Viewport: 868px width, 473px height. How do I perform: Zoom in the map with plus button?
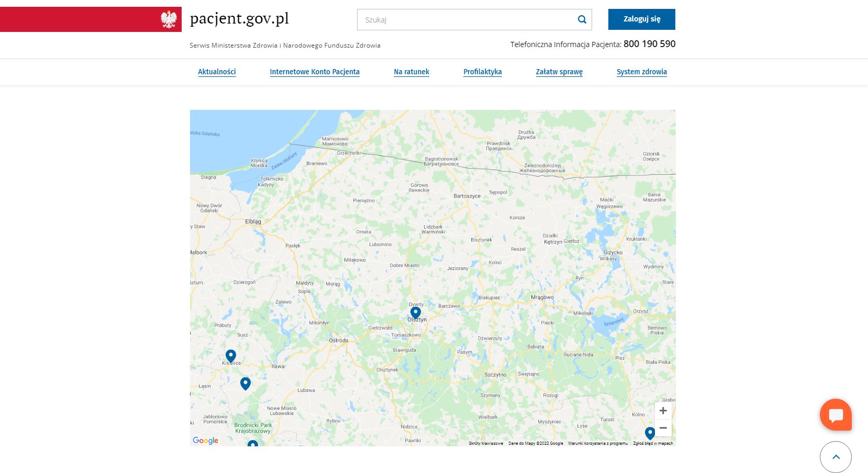[x=663, y=411]
